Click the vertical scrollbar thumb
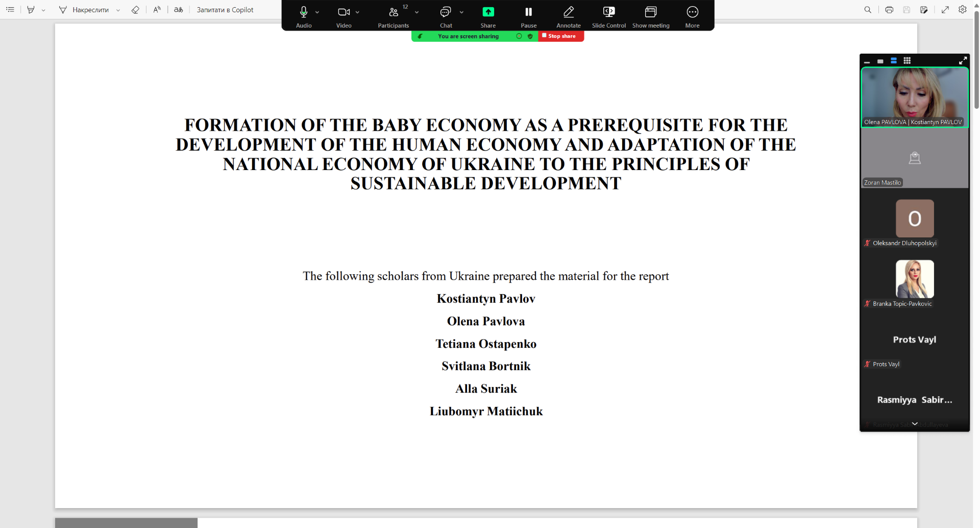Screen dimensions: 980x528 coord(976,61)
